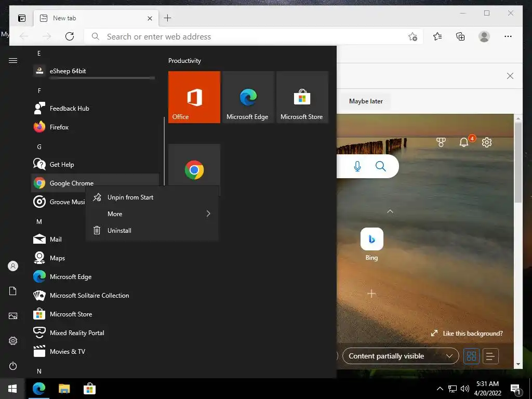
Task: Launch Mail from the Start menu
Action: click(x=58, y=239)
